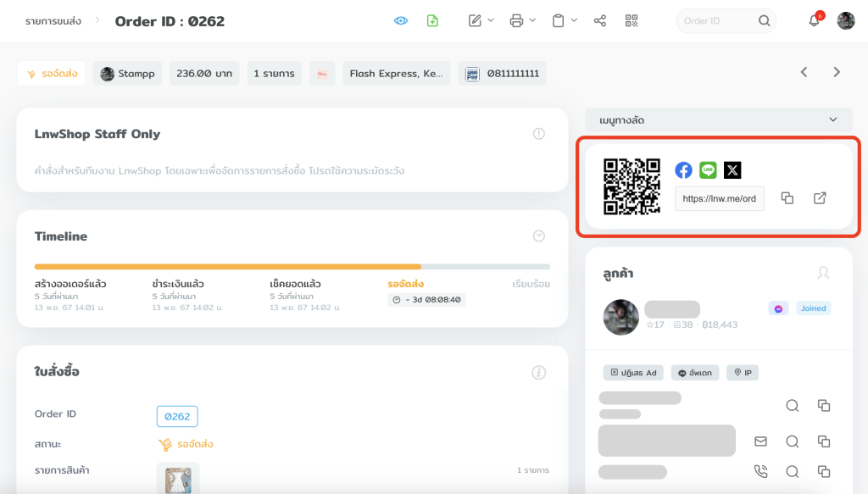Share order via LINE icon
This screenshot has height=494, width=868.
point(708,170)
